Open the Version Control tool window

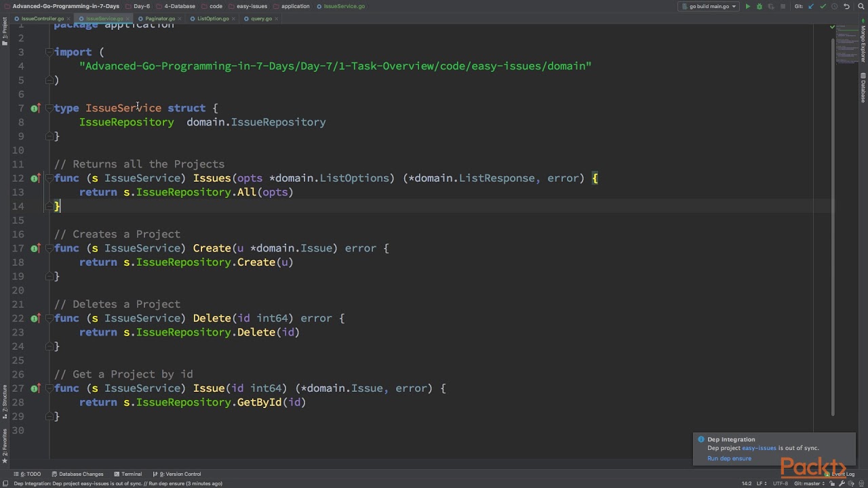pos(176,474)
